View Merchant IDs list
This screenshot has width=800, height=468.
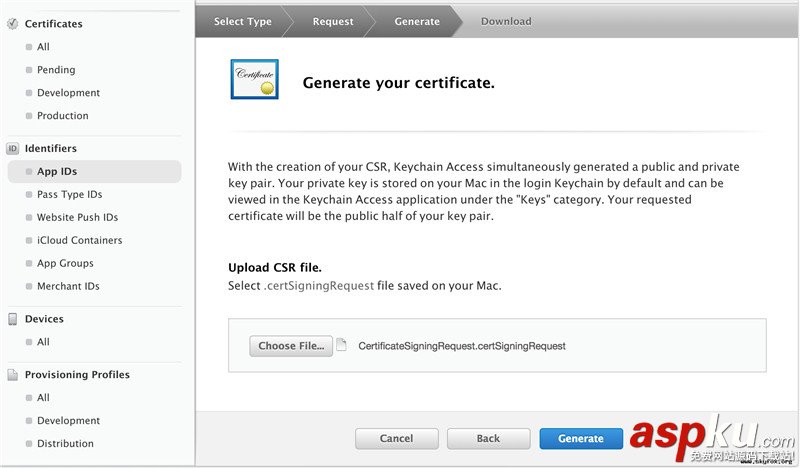click(x=68, y=286)
